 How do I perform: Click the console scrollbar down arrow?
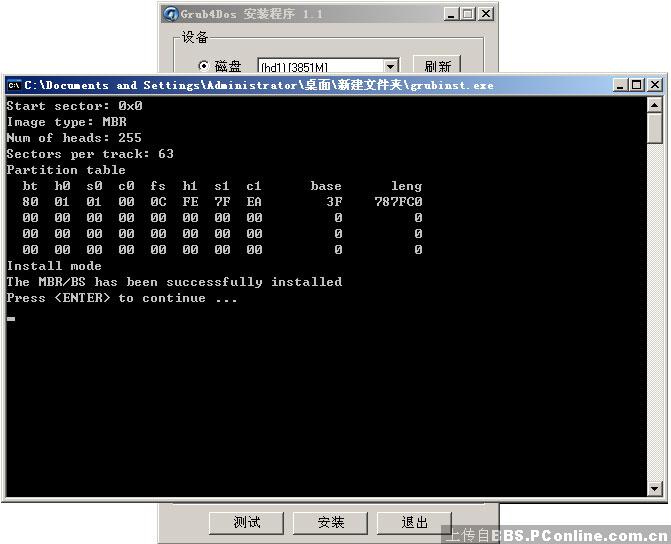655,488
